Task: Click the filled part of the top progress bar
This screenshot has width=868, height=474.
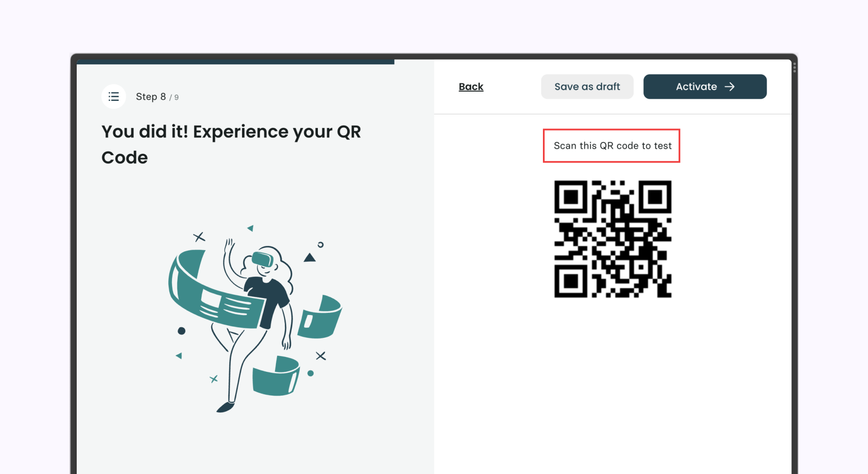Action: point(235,62)
